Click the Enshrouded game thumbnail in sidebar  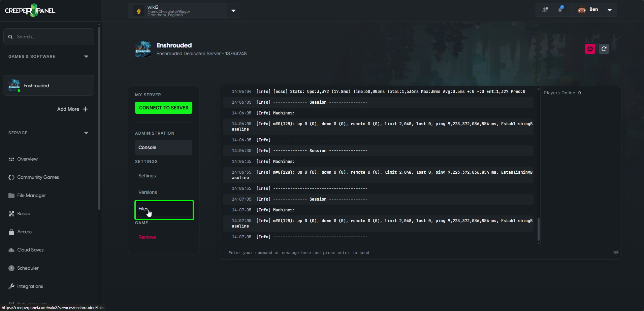click(x=14, y=85)
